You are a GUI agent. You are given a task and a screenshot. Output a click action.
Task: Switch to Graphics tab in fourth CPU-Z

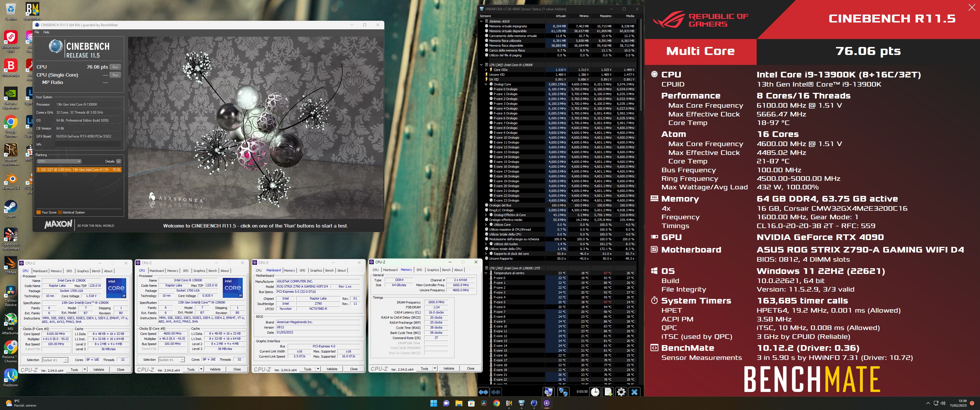432,270
